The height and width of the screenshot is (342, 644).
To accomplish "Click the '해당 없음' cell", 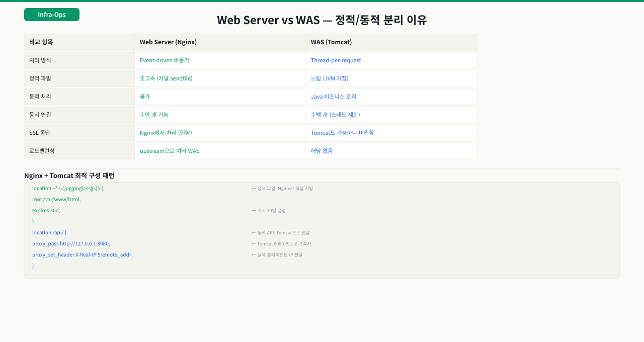I will pos(391,151).
